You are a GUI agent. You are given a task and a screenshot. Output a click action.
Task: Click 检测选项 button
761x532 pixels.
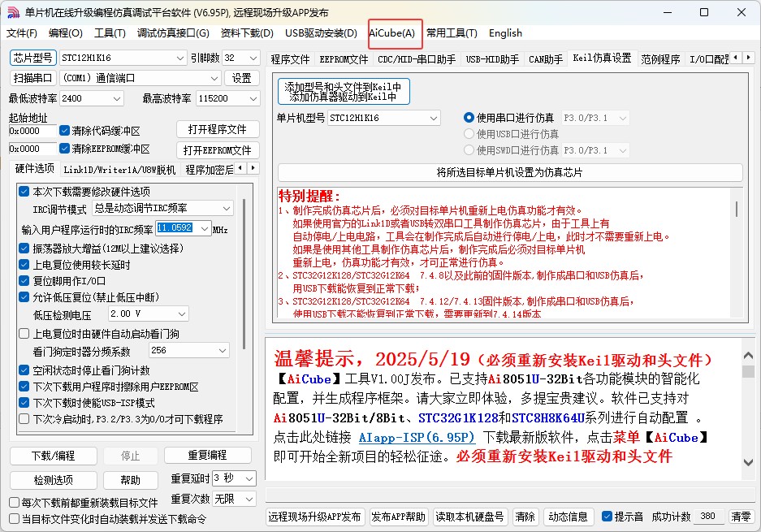[54, 480]
